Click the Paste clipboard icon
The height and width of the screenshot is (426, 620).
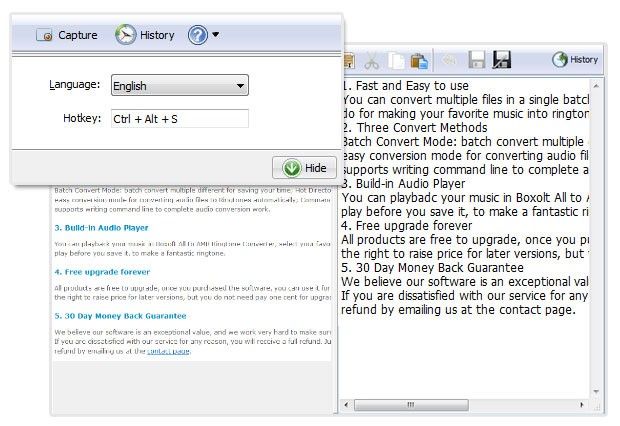click(420, 60)
